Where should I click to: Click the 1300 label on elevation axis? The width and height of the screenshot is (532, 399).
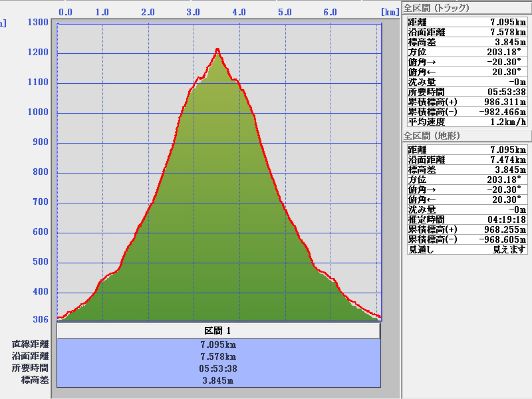click(x=37, y=22)
